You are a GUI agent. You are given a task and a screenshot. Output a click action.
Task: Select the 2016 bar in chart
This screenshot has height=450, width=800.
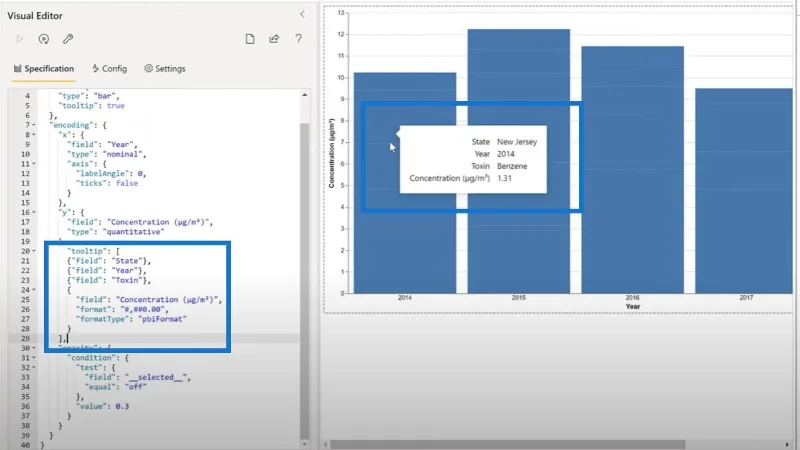tap(632, 170)
